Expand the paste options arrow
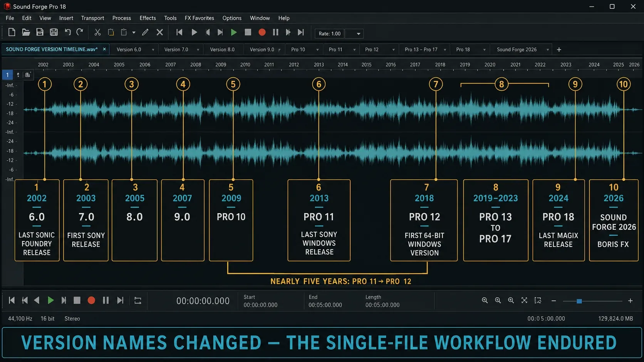Viewport: 644px width, 362px height. pyautogui.click(x=134, y=33)
